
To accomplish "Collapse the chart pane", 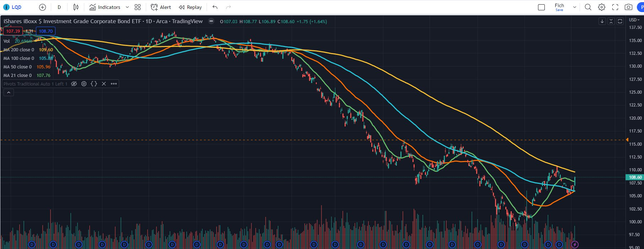I will [611, 21].
